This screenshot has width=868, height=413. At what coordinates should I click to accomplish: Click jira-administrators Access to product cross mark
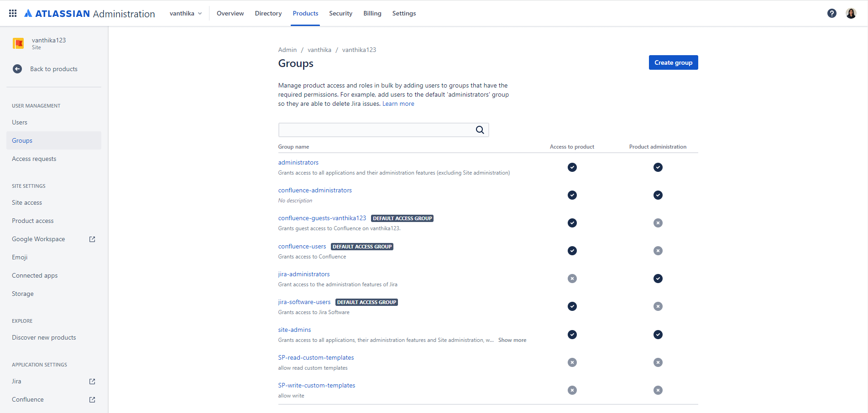(x=572, y=279)
